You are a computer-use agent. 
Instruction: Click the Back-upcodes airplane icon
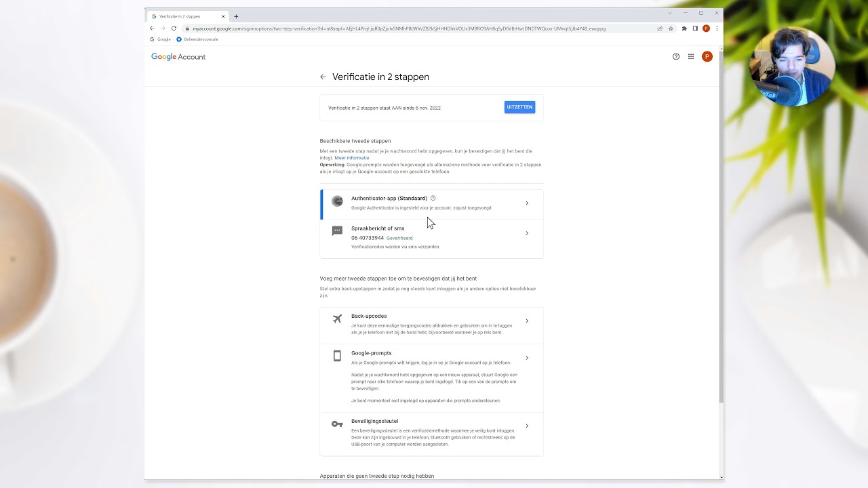click(337, 319)
